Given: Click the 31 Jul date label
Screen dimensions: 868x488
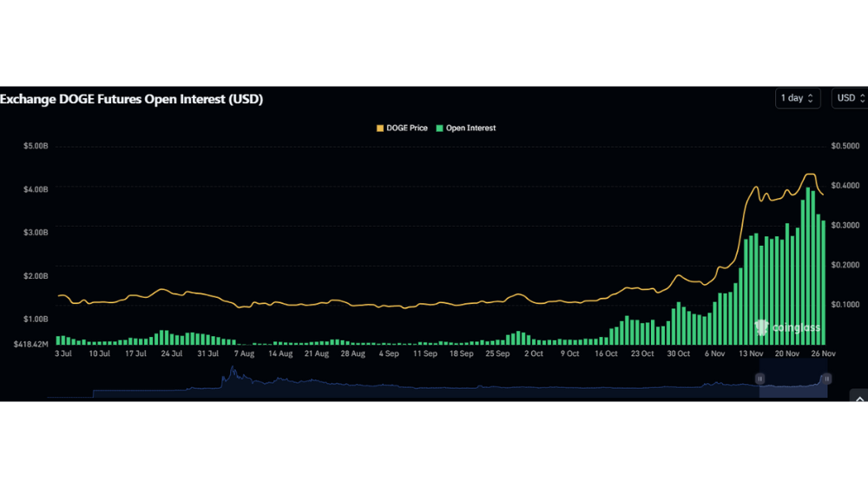Looking at the screenshot, I should tap(208, 353).
